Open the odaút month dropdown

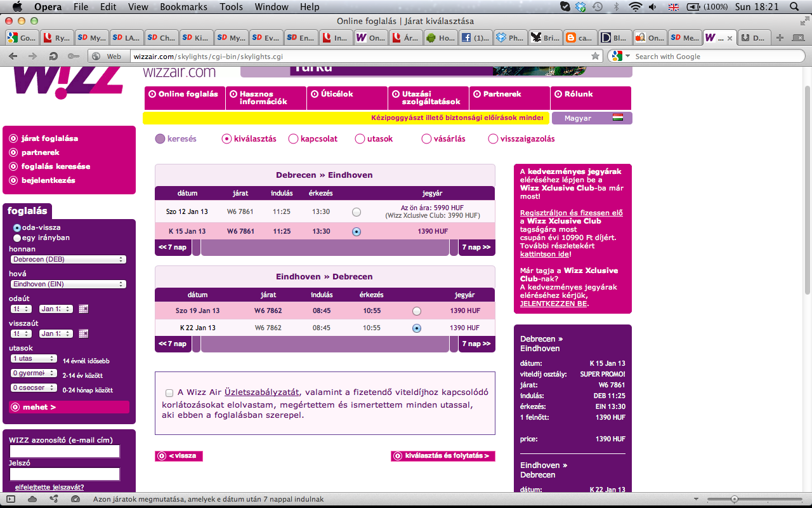click(55, 309)
